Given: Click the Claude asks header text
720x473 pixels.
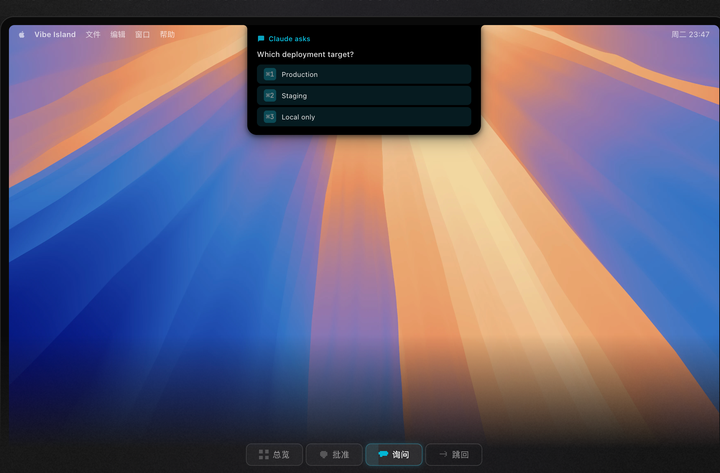Looking at the screenshot, I should [x=289, y=39].
